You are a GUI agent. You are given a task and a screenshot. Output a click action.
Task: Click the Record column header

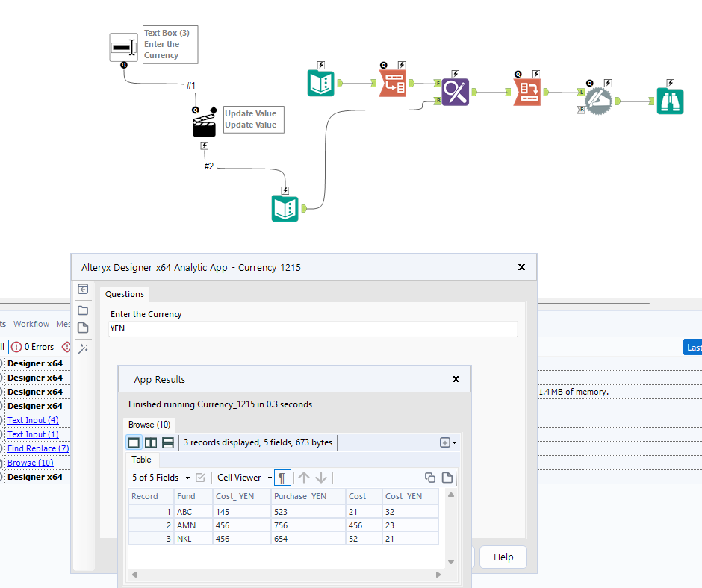[x=151, y=496]
